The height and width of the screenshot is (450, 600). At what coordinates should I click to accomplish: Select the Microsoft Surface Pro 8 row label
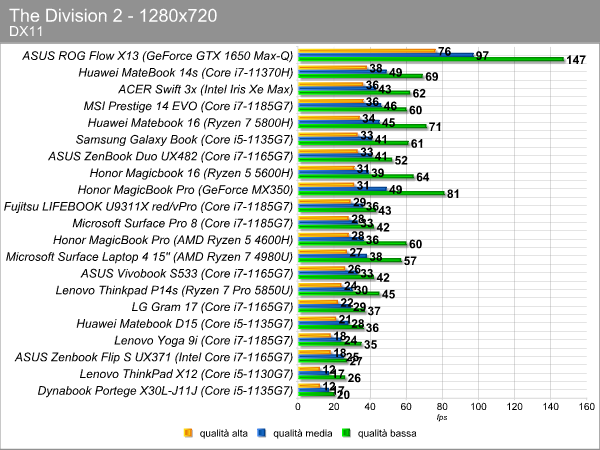183,223
